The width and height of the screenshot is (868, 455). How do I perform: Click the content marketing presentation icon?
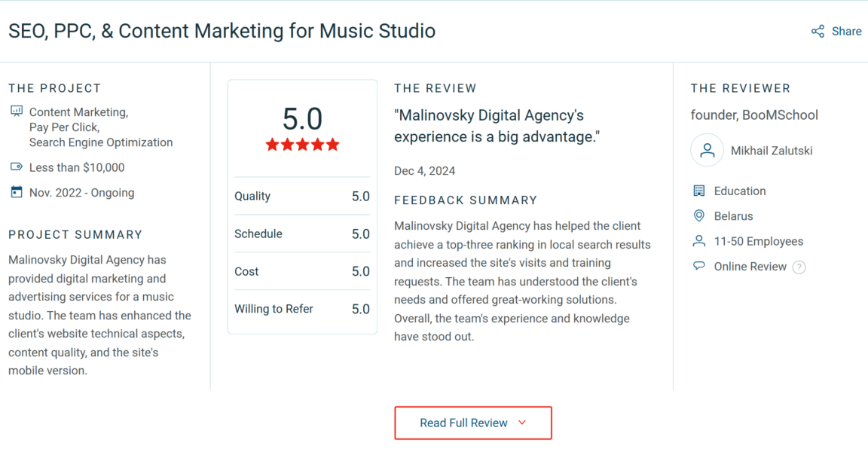17,111
